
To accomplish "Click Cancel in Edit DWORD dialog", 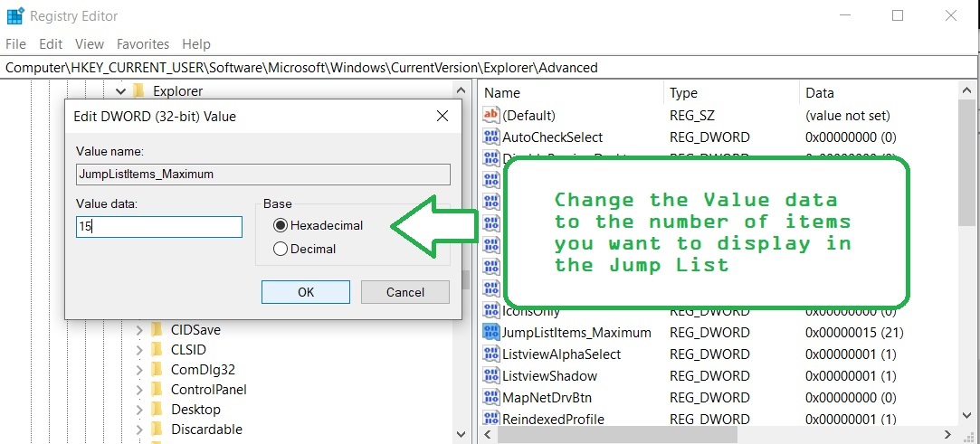I will (405, 291).
